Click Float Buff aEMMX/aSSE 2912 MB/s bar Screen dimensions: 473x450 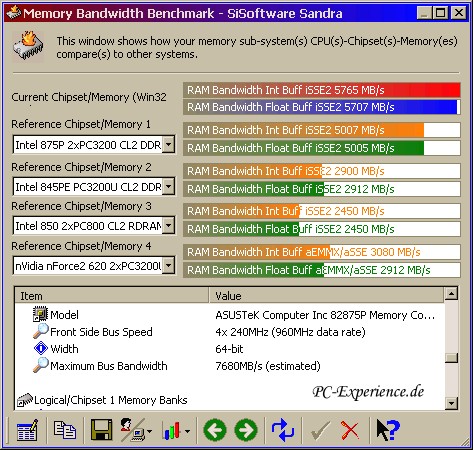322,270
